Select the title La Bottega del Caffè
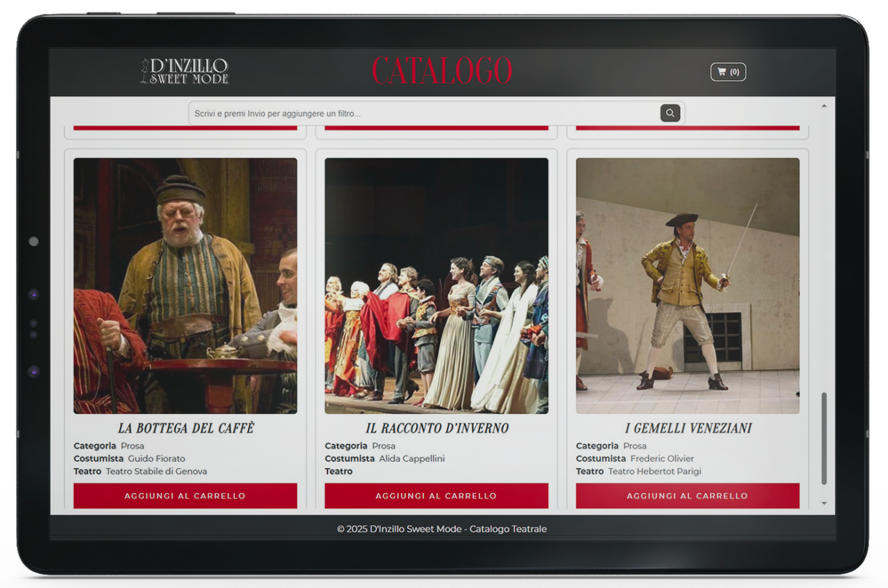This screenshot has height=588, width=888. point(186,429)
